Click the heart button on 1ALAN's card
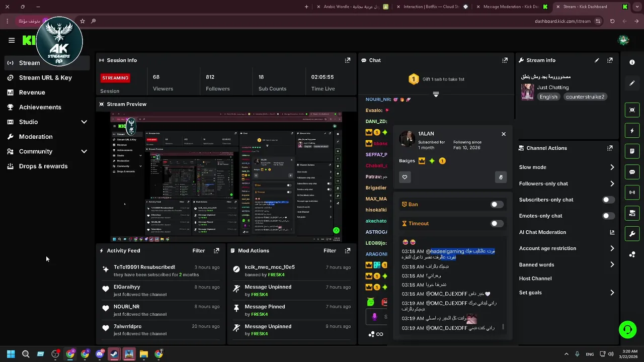This screenshot has height=362, width=644. tap(405, 177)
